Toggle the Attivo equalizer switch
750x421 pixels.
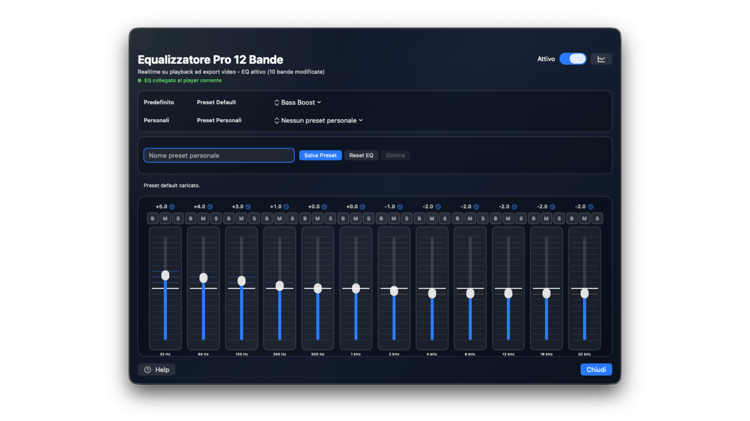[573, 59]
